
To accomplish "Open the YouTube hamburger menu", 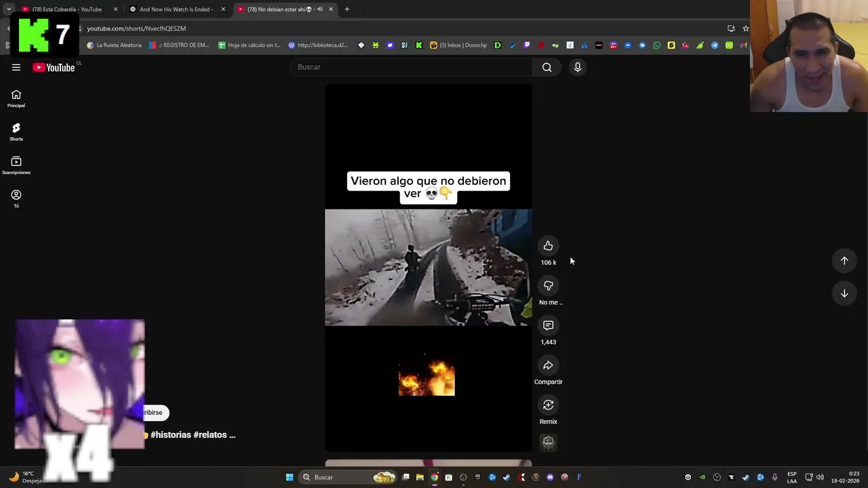I will click(x=16, y=67).
